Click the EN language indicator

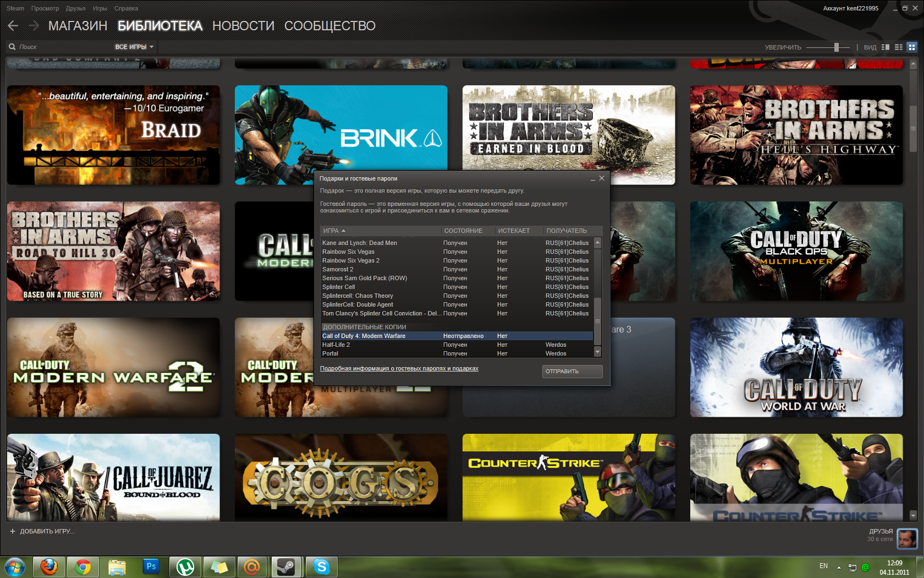823,566
